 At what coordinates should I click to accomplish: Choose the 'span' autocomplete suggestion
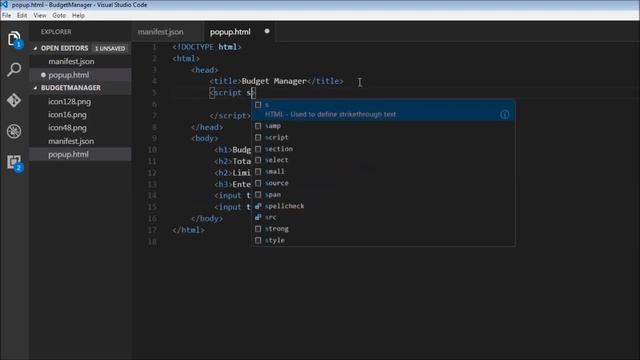[x=383, y=195]
